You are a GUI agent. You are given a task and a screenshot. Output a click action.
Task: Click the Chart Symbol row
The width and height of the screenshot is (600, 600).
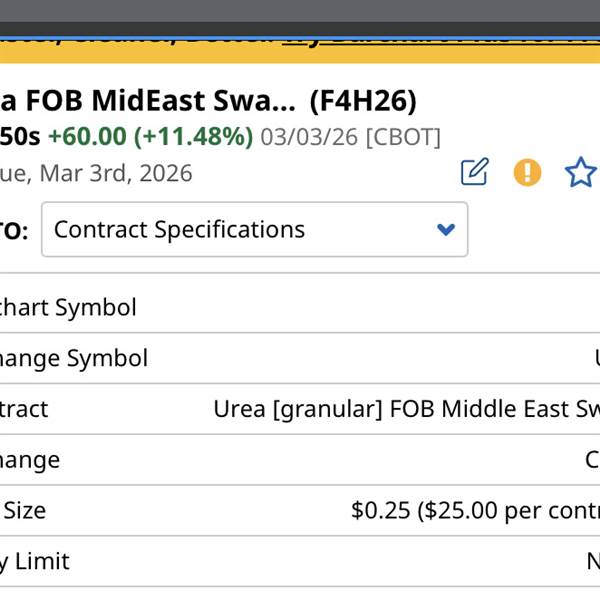68,307
